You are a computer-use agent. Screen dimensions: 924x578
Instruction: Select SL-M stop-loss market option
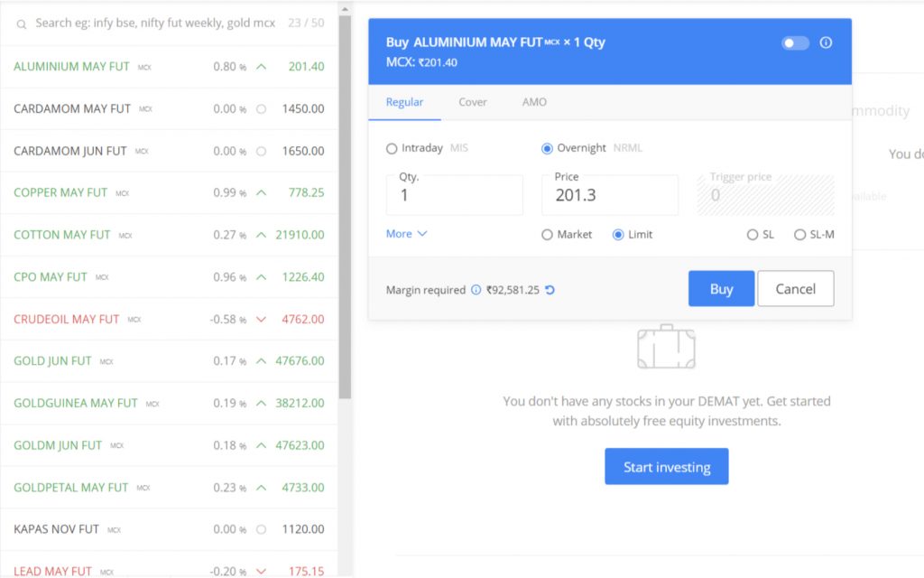click(799, 235)
